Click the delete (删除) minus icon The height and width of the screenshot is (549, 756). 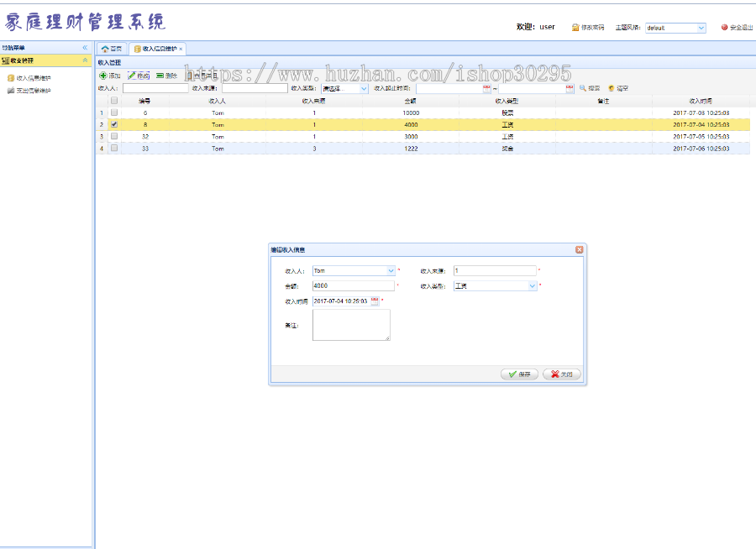[160, 76]
